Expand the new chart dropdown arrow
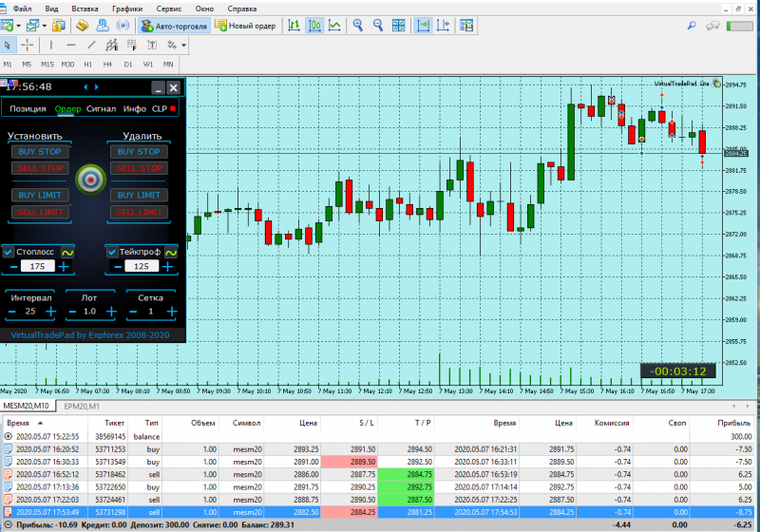Image resolution: width=760 pixels, height=532 pixels. [x=18, y=26]
